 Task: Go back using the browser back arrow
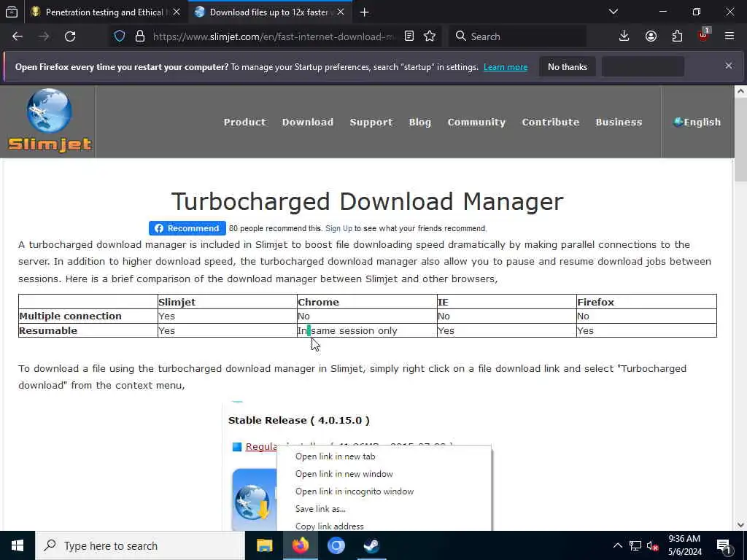[18, 36]
